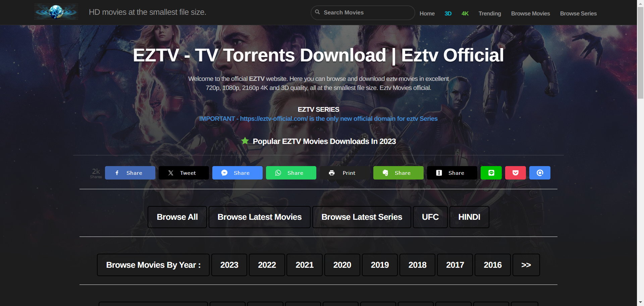
Task: Open the Home nav link
Action: click(x=427, y=13)
